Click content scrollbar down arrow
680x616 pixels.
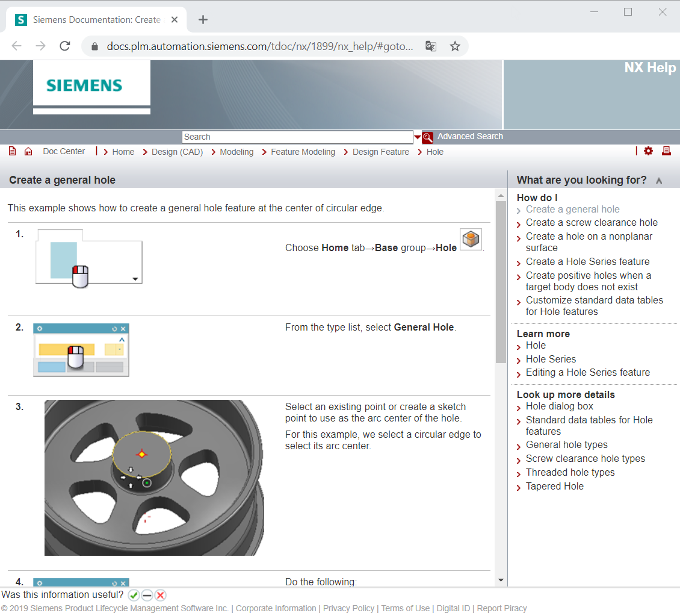(501, 580)
